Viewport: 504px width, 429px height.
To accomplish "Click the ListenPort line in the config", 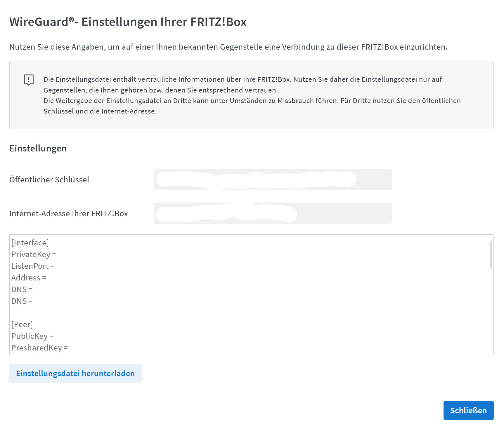I will coord(33,266).
